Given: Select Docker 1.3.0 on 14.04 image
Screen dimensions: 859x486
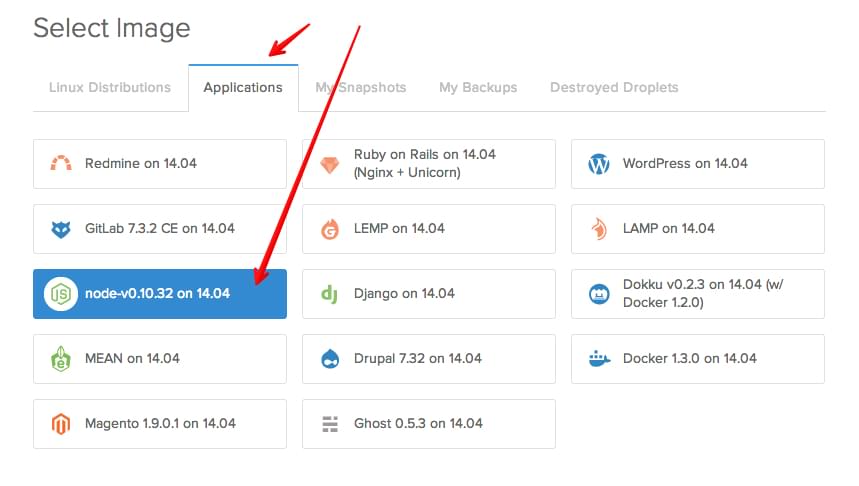Looking at the screenshot, I should point(698,359).
